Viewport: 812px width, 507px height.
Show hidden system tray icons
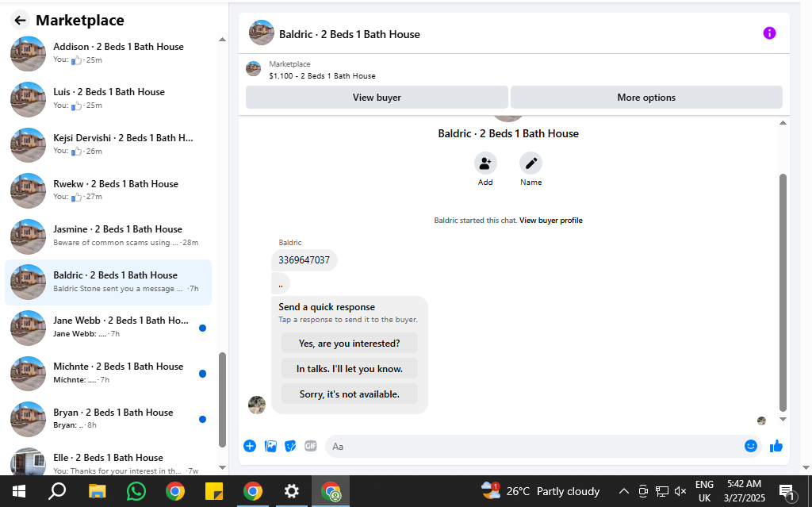pos(624,491)
